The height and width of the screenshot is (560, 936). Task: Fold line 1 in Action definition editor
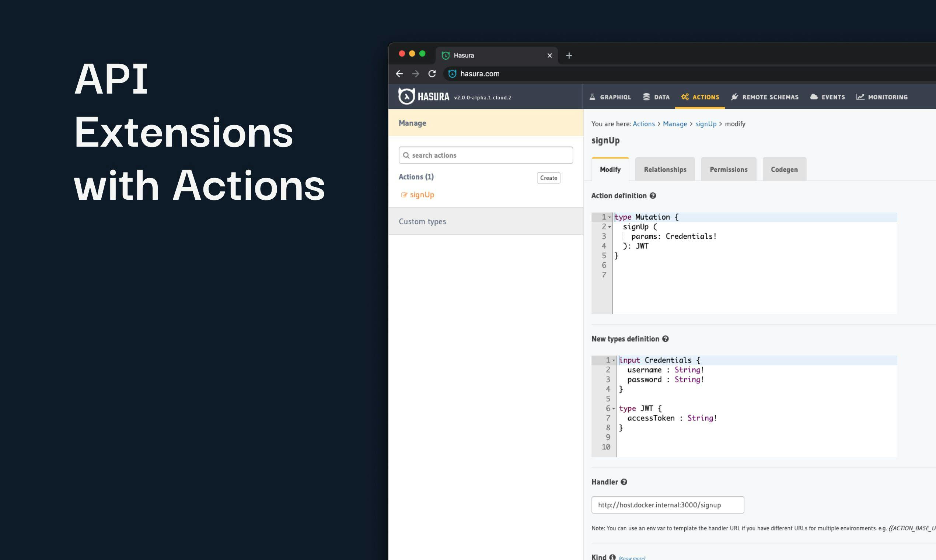pos(610,217)
